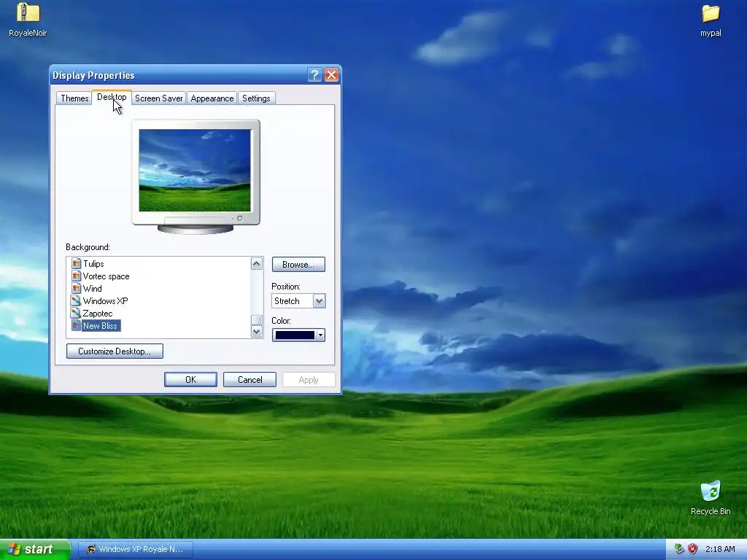Click the Cancel button

coord(249,379)
